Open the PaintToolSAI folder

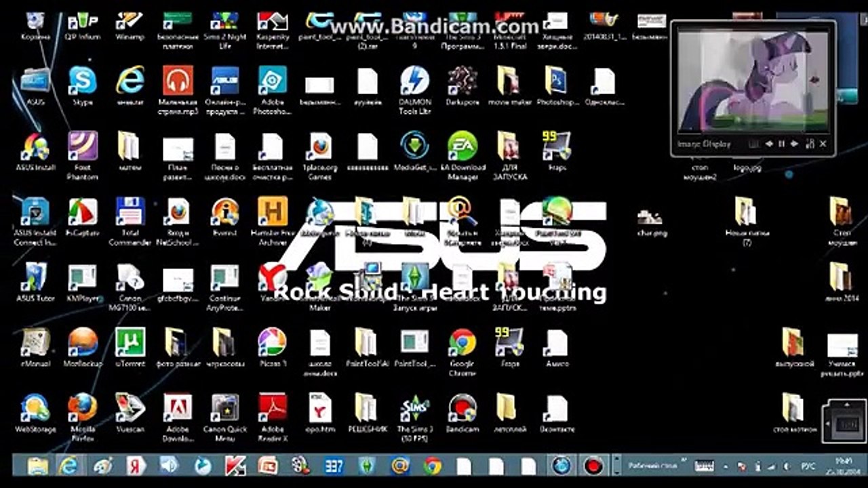tap(367, 348)
